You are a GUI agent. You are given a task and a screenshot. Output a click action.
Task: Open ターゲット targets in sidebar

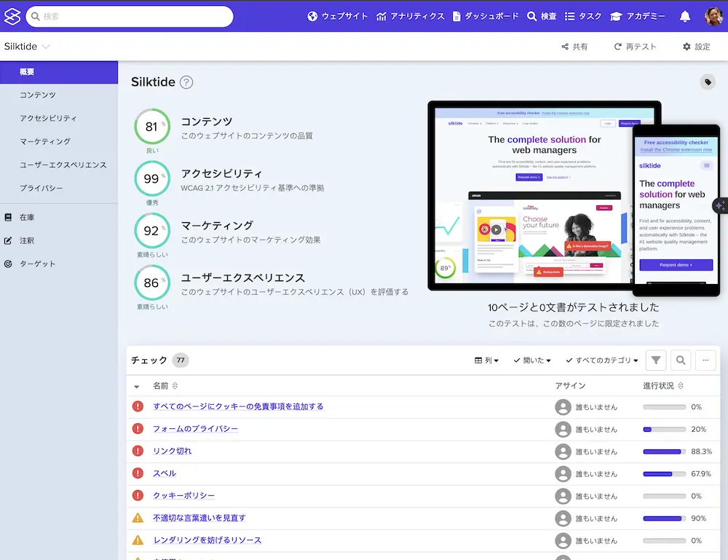point(59,264)
